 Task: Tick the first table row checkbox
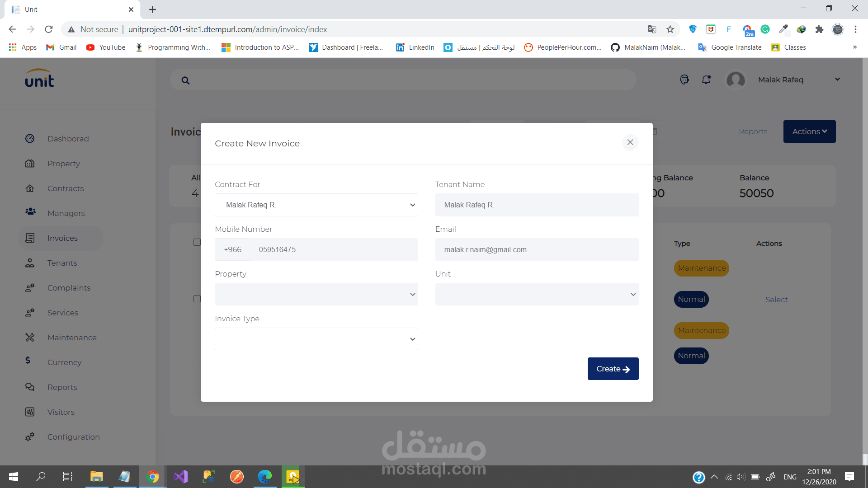click(197, 242)
